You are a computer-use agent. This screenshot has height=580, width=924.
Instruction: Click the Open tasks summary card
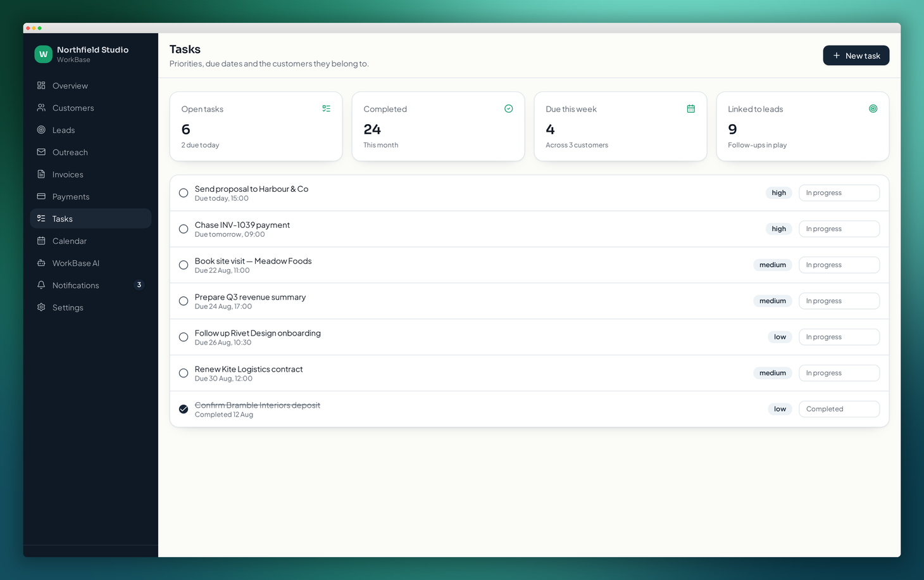[x=256, y=127]
